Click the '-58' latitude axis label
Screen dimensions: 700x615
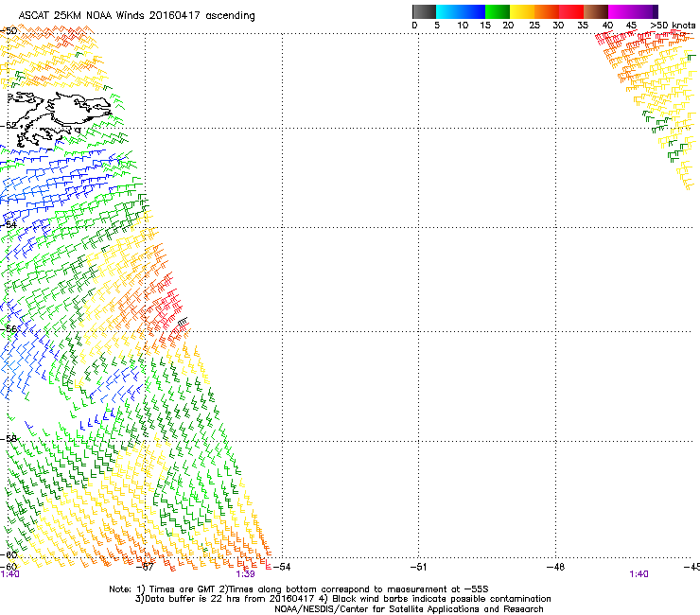click(x=9, y=439)
